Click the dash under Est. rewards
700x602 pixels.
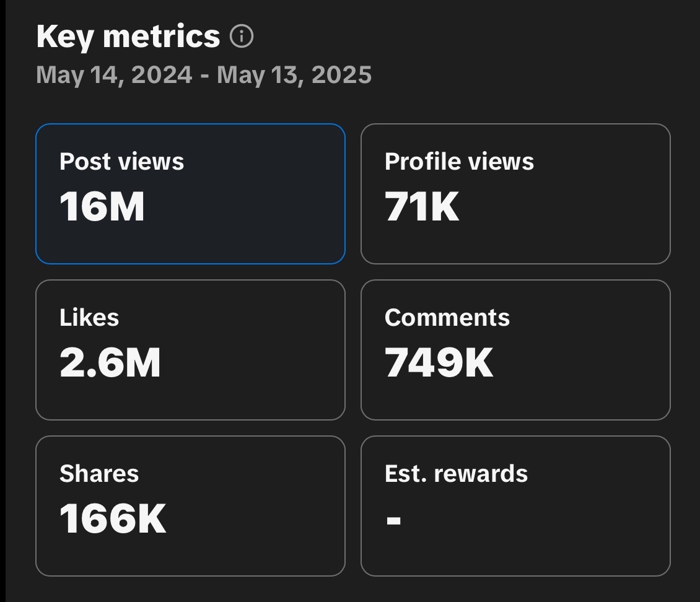(x=393, y=520)
